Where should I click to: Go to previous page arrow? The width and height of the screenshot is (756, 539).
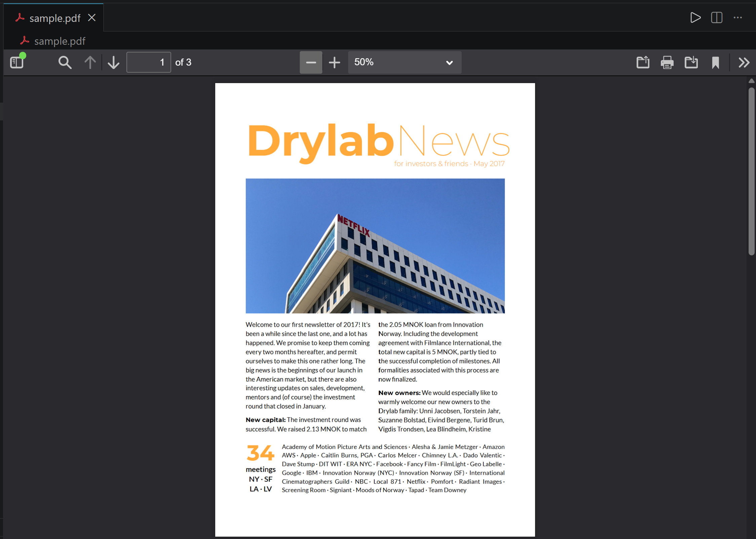(x=90, y=62)
